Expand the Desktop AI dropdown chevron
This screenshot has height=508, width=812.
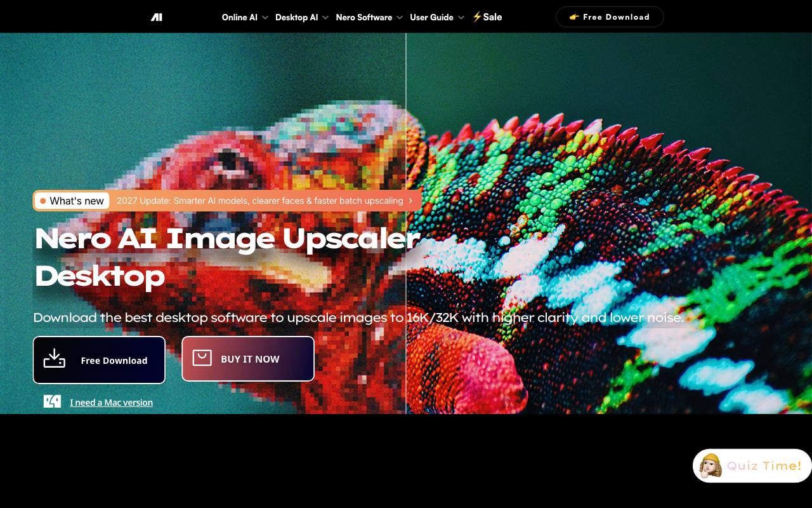coord(325,18)
